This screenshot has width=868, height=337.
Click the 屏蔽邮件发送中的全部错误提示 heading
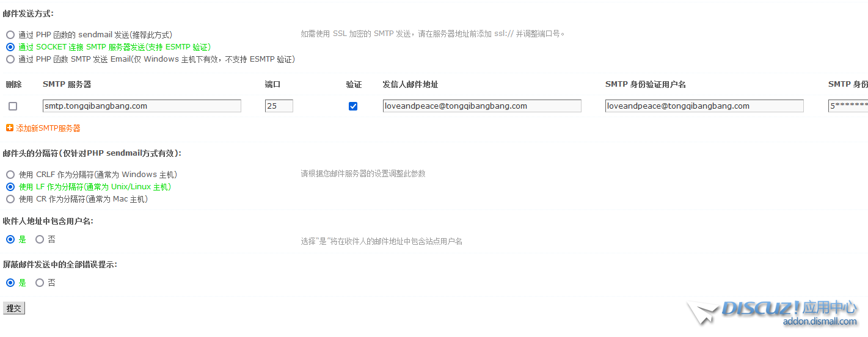point(60,264)
